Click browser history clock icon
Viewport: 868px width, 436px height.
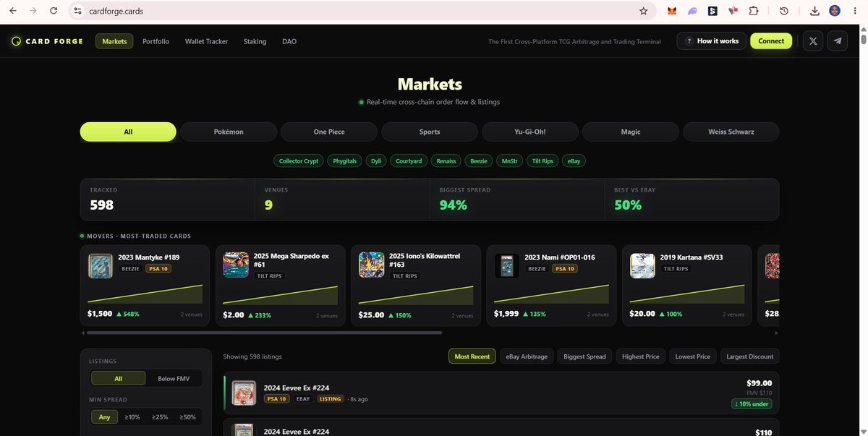click(x=783, y=11)
